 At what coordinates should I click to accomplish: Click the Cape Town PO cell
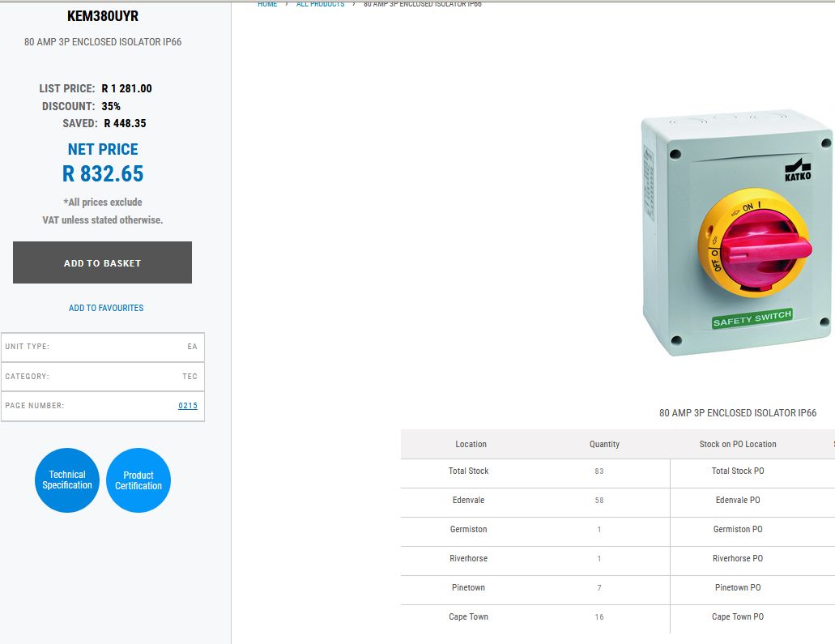tap(738, 616)
